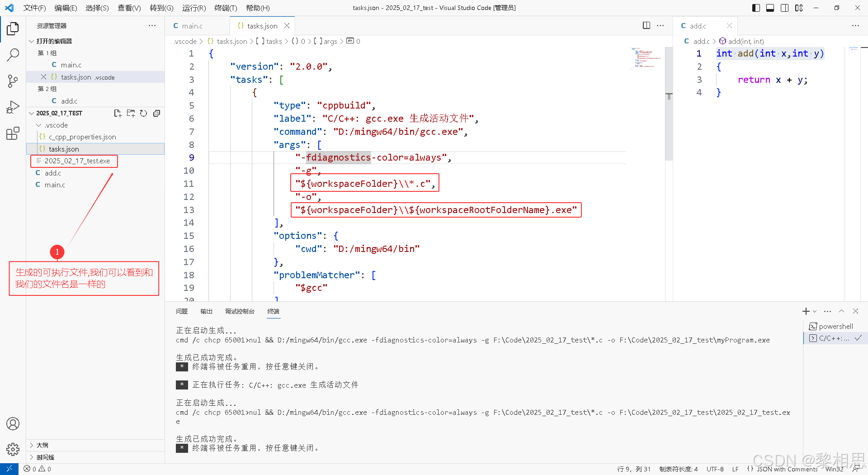
Task: Click the New File icon in explorer
Action: (x=118, y=113)
